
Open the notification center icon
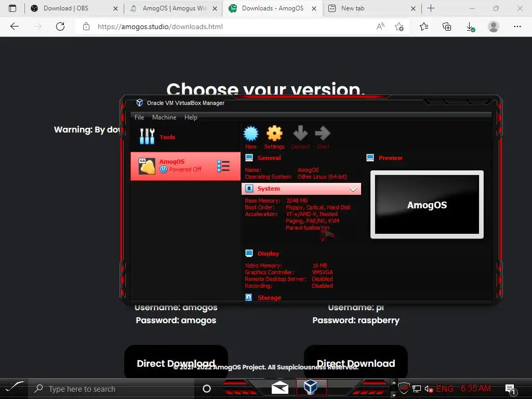coord(510,389)
